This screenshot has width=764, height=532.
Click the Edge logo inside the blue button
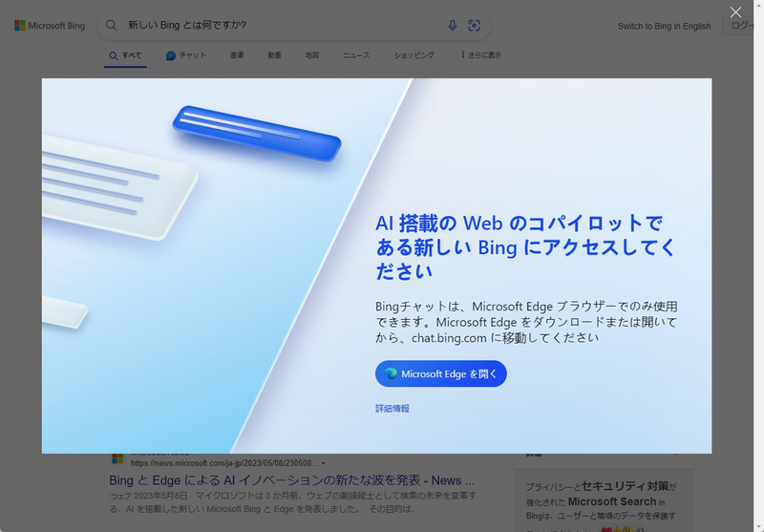click(x=391, y=373)
